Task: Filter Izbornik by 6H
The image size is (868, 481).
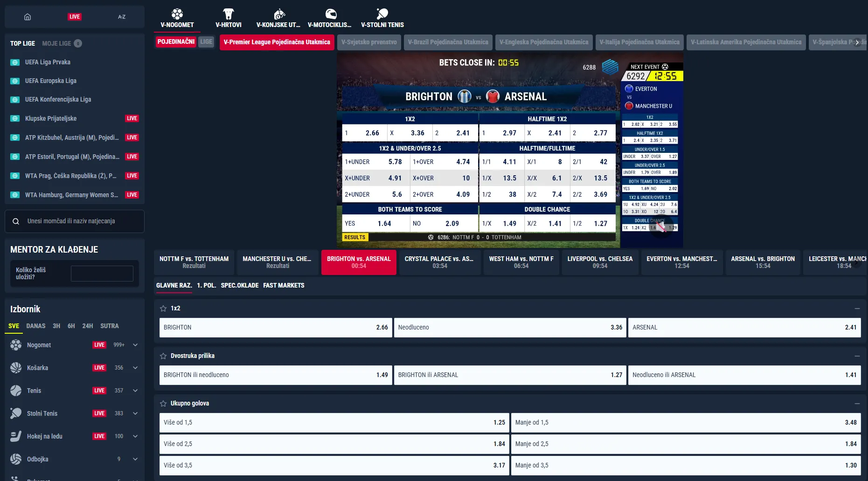Action: point(71,326)
